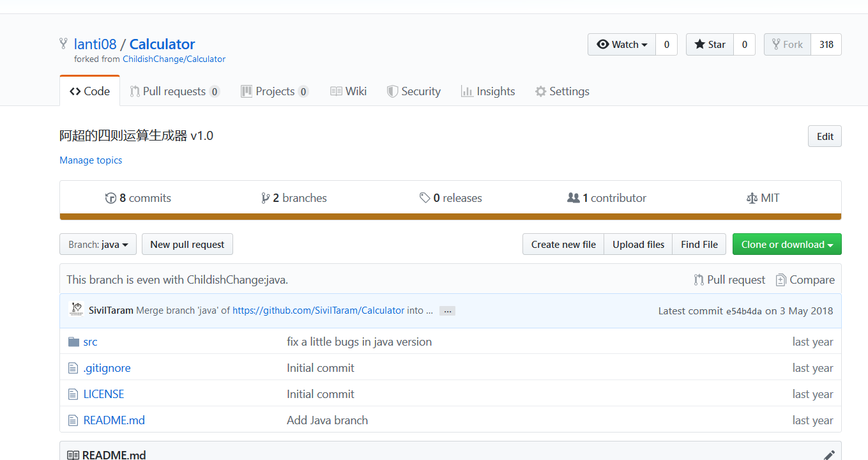Open the MIT license link
868x460 pixels.
tap(763, 198)
